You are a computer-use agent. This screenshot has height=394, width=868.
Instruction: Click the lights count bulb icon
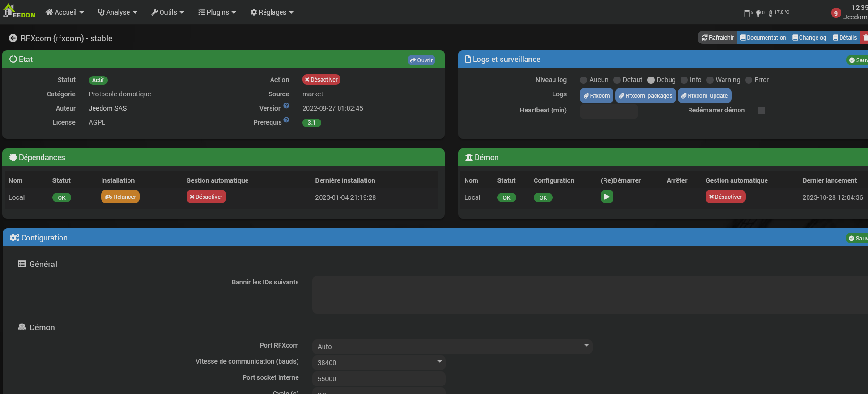pos(758,13)
